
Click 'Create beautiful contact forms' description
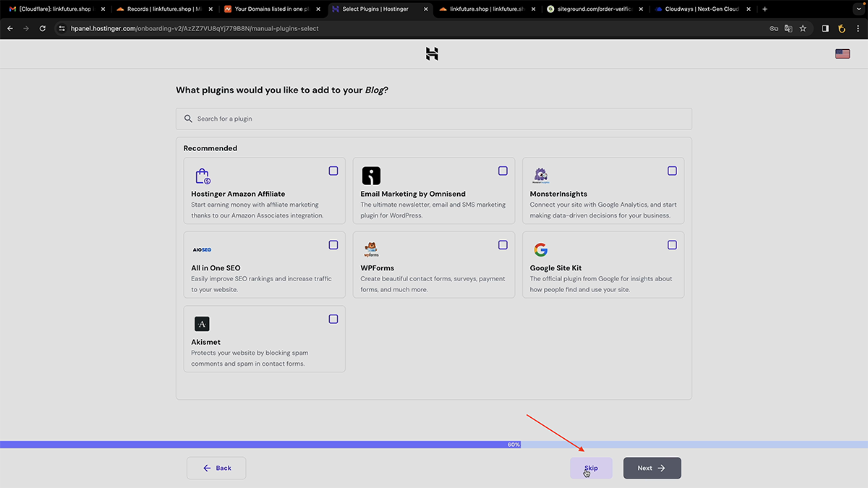433,283
